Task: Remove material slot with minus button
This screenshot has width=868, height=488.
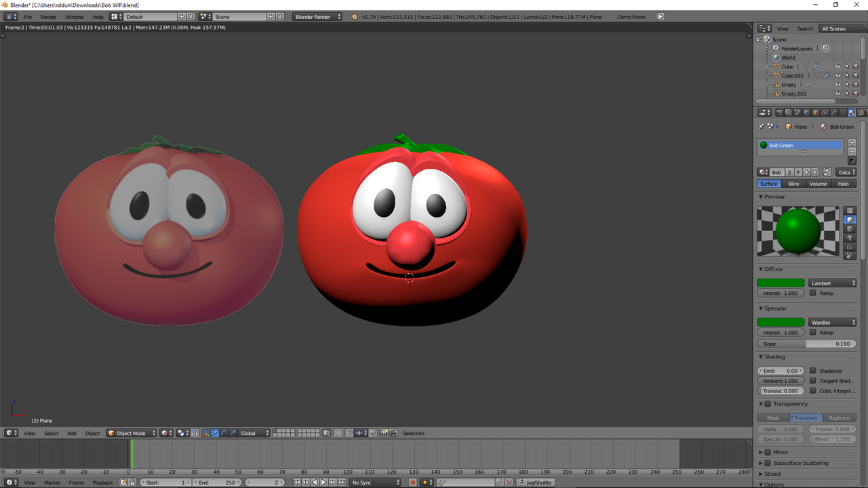Action: point(852,152)
